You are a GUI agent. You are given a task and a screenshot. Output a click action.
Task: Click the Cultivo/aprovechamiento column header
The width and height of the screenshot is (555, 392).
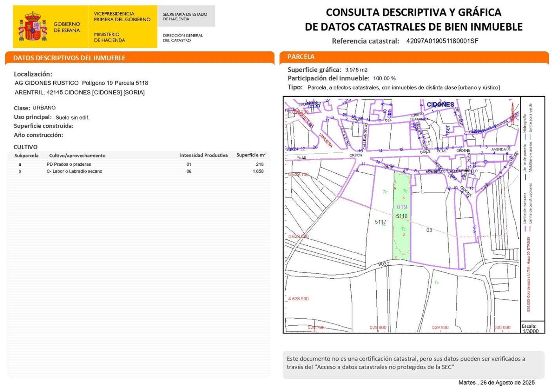coord(77,156)
